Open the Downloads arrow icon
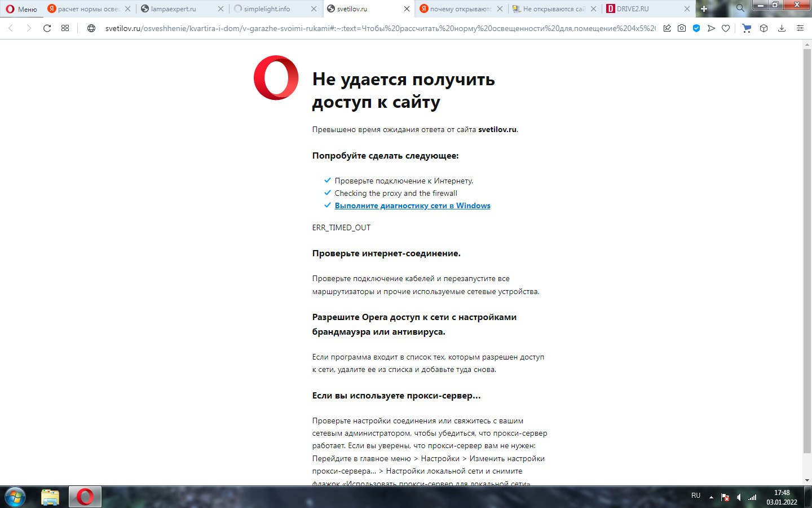 782,28
